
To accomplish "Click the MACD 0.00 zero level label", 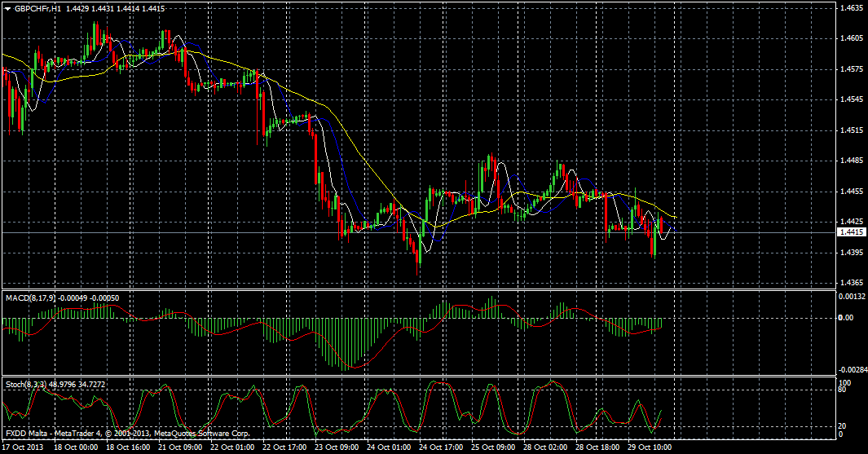I will [x=845, y=317].
